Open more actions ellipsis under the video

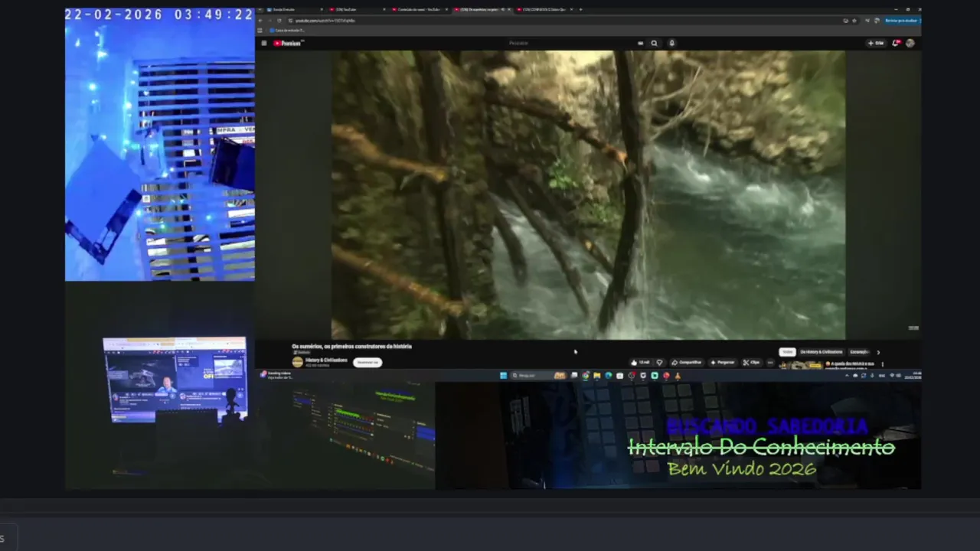[x=770, y=362]
